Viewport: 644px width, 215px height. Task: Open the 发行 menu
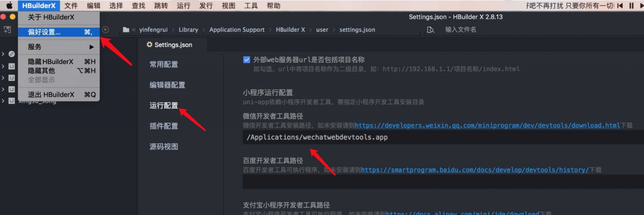[x=206, y=6]
